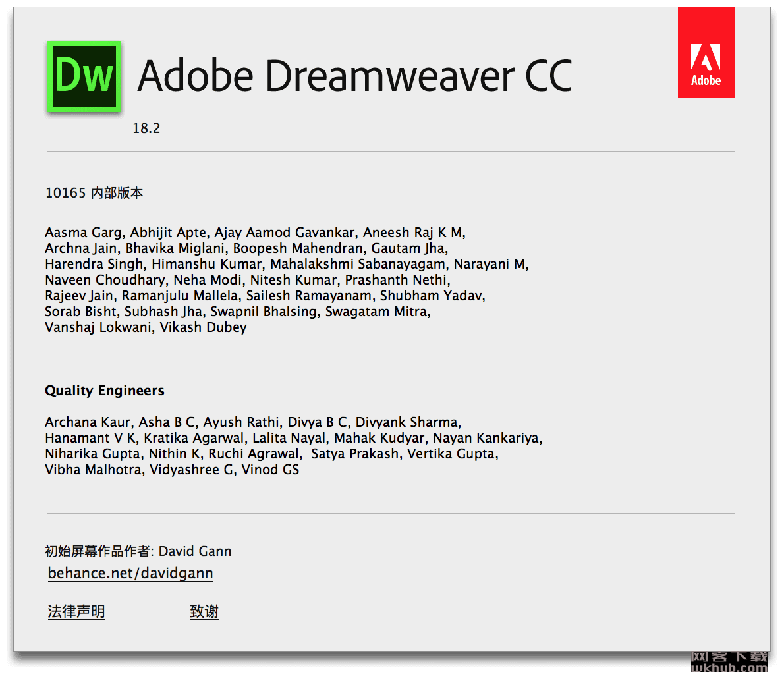The height and width of the screenshot is (685, 784).
Task: Click the splash credit 初始屏幕作品作者: David Gann
Action: (x=138, y=551)
